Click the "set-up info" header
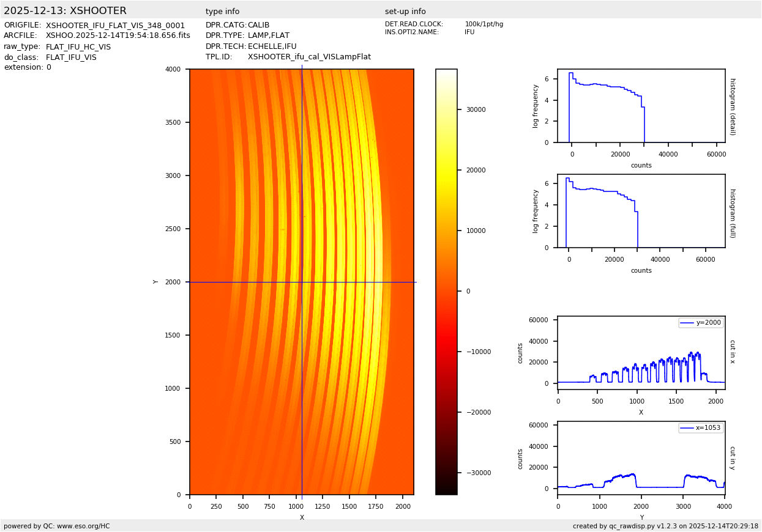Image resolution: width=762 pixels, height=532 pixels. pos(405,12)
